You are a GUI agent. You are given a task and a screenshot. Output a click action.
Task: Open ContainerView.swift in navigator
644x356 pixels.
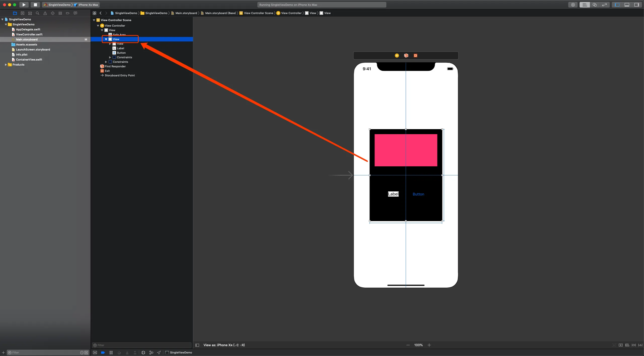point(29,60)
